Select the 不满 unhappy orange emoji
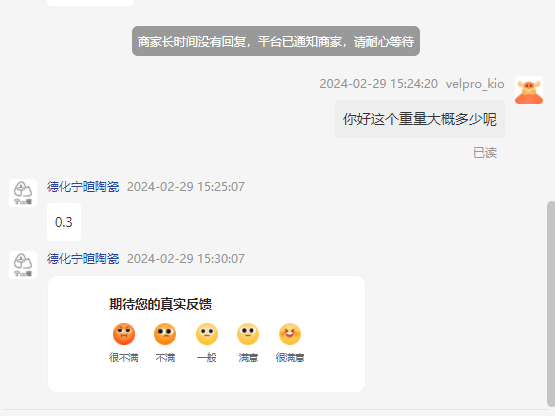555x416 pixels. [165, 334]
